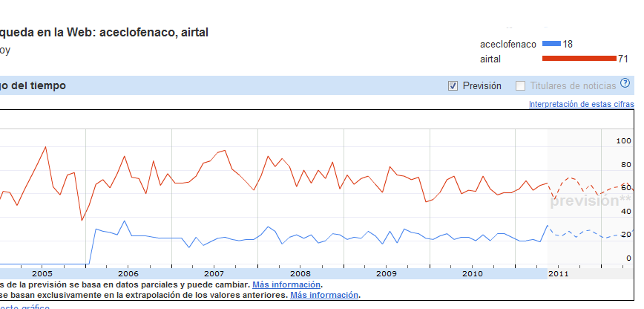Jump to the 2009 label on timeline
The height and width of the screenshot is (309, 644).
click(x=387, y=273)
